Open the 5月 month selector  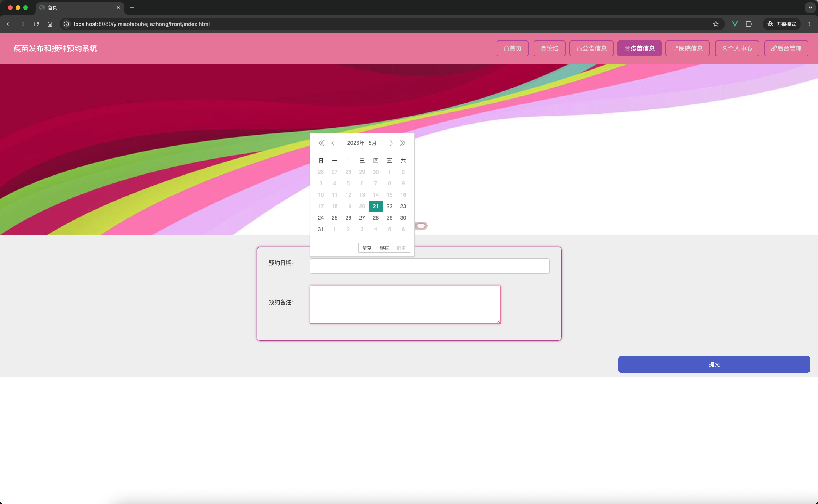point(373,143)
